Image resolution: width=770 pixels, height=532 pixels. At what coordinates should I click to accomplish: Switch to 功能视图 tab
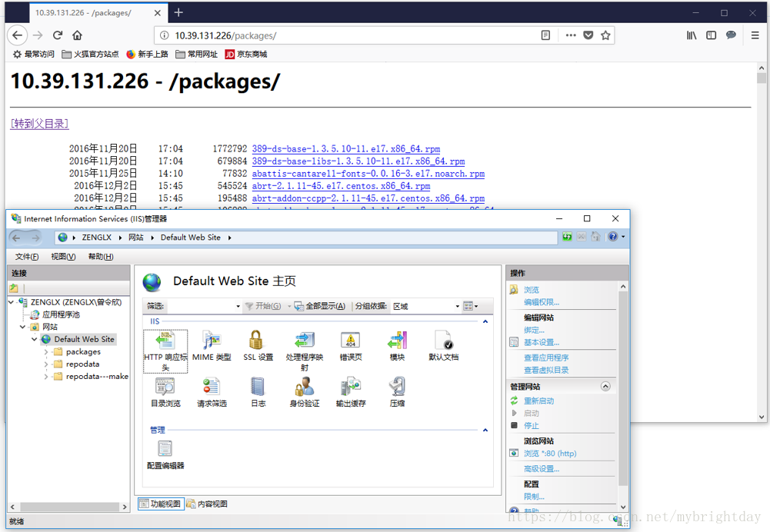click(160, 504)
